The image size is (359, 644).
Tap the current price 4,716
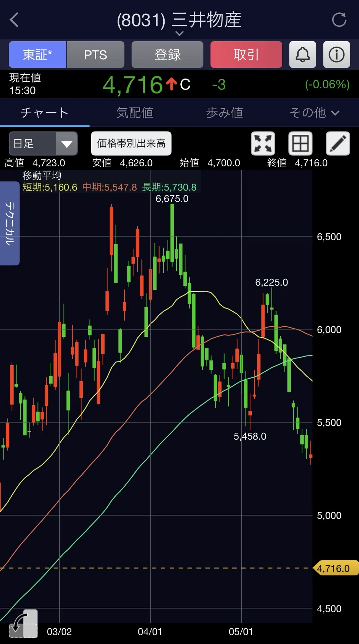point(133,85)
